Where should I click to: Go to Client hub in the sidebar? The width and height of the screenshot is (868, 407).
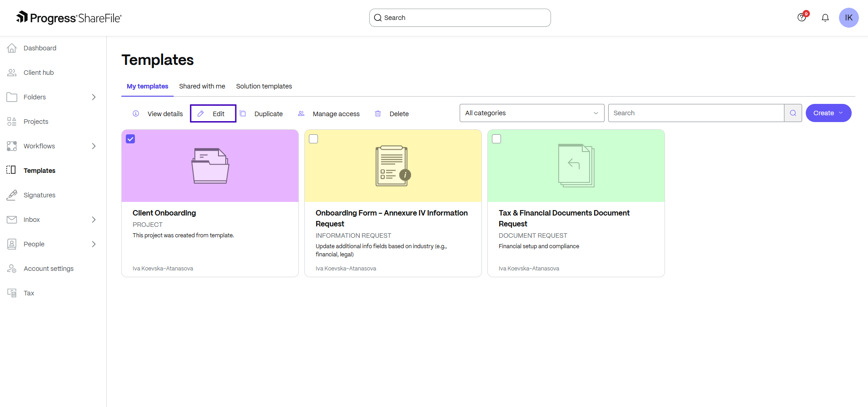(x=39, y=73)
